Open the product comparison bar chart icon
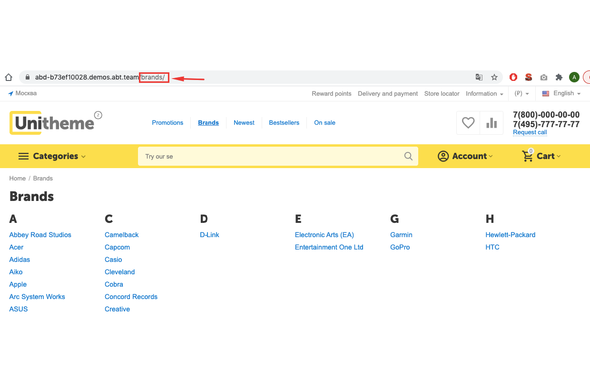Viewport: 590px width, 391px height. pyautogui.click(x=491, y=123)
